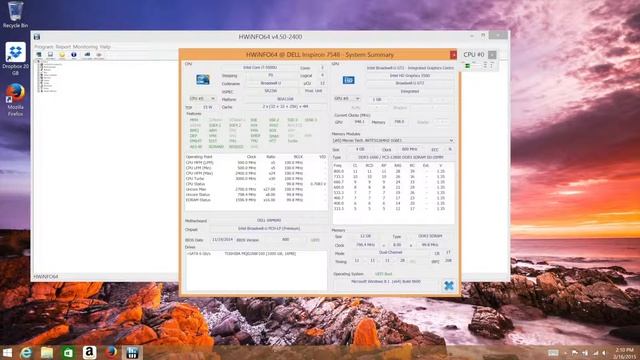Open the Help menu

point(105,47)
